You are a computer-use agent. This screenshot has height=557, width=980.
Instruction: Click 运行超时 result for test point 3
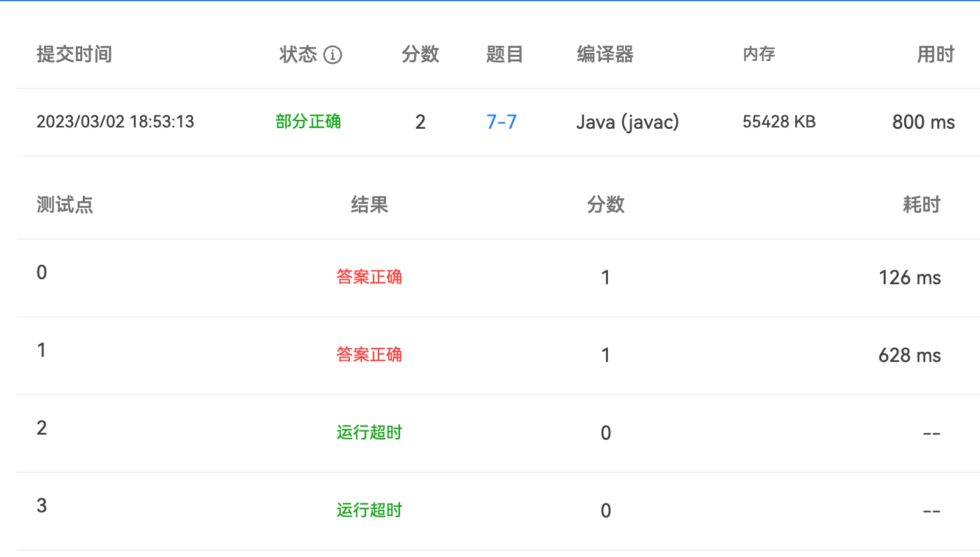tap(369, 510)
